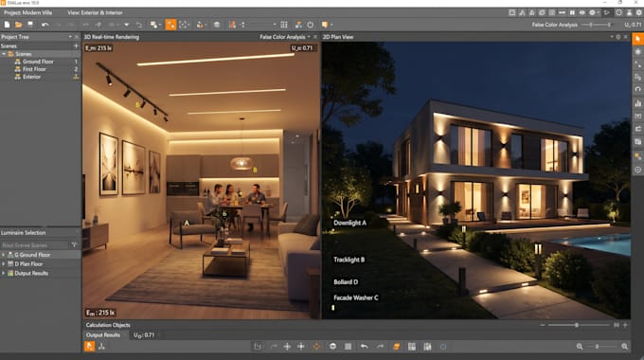
Task: Click the Facade Washer C label
Action: pyautogui.click(x=356, y=297)
